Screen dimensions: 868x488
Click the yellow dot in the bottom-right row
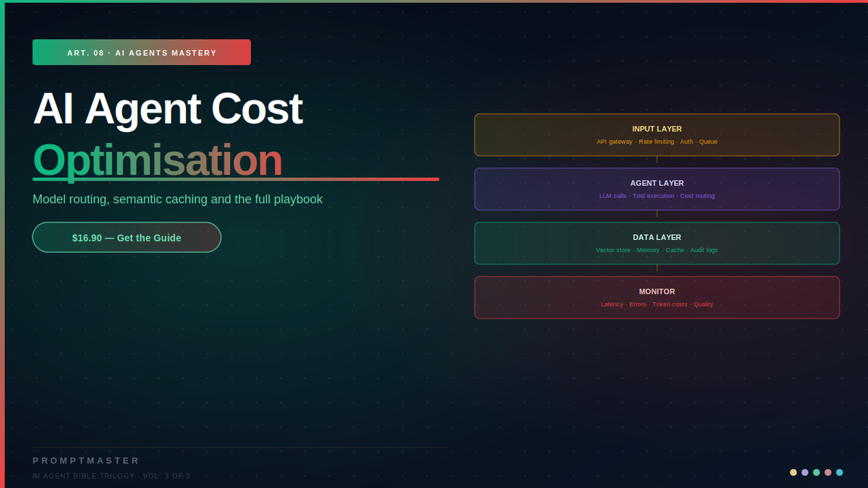793,472
